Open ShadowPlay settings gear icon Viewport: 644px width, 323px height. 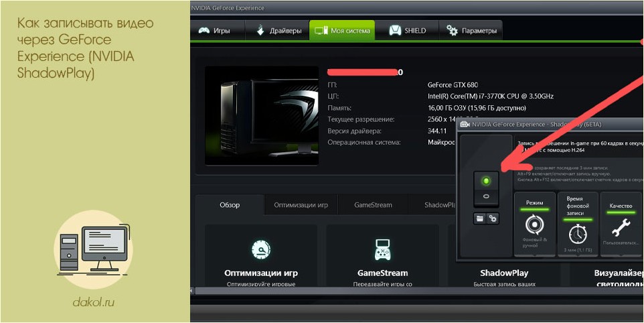pos(493,218)
